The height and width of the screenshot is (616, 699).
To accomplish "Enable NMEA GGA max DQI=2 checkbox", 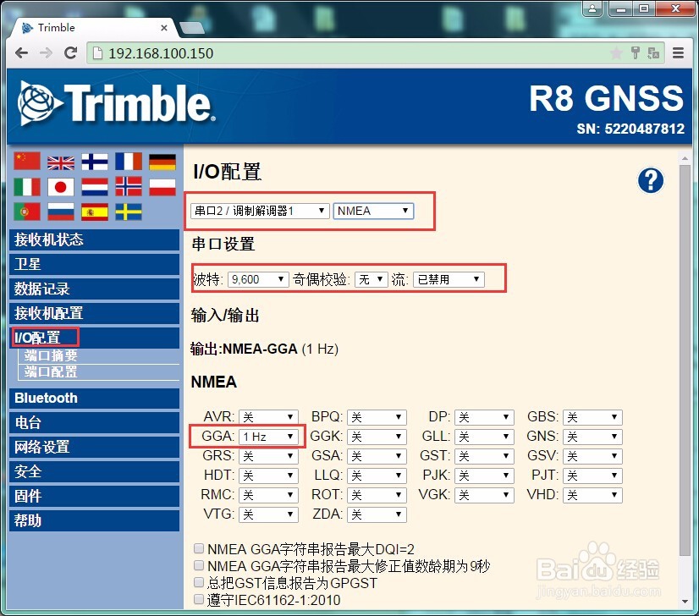I will pos(199,548).
